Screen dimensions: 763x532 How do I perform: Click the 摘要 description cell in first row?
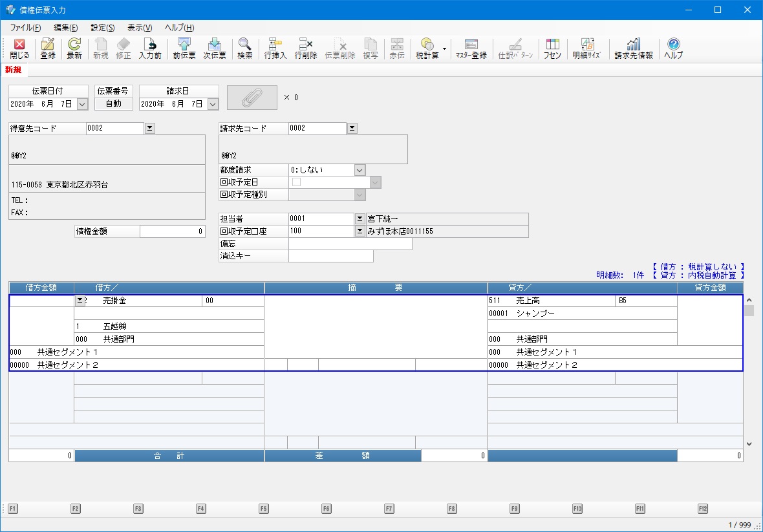pos(376,326)
